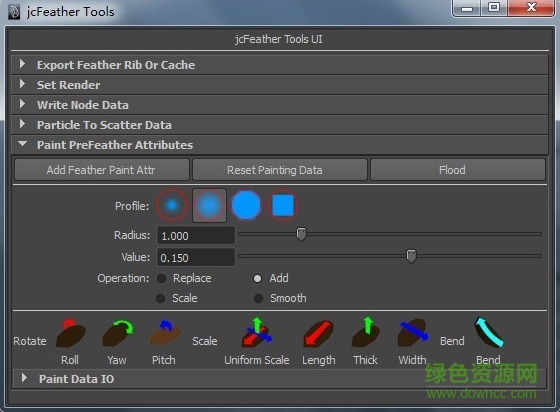The image size is (560, 412).
Task: Select the Gaussian soft brush profile
Action: (x=172, y=205)
